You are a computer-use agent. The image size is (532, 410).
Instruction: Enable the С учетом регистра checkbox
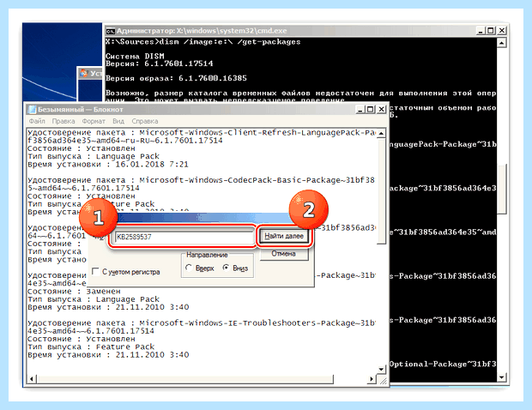tap(96, 272)
